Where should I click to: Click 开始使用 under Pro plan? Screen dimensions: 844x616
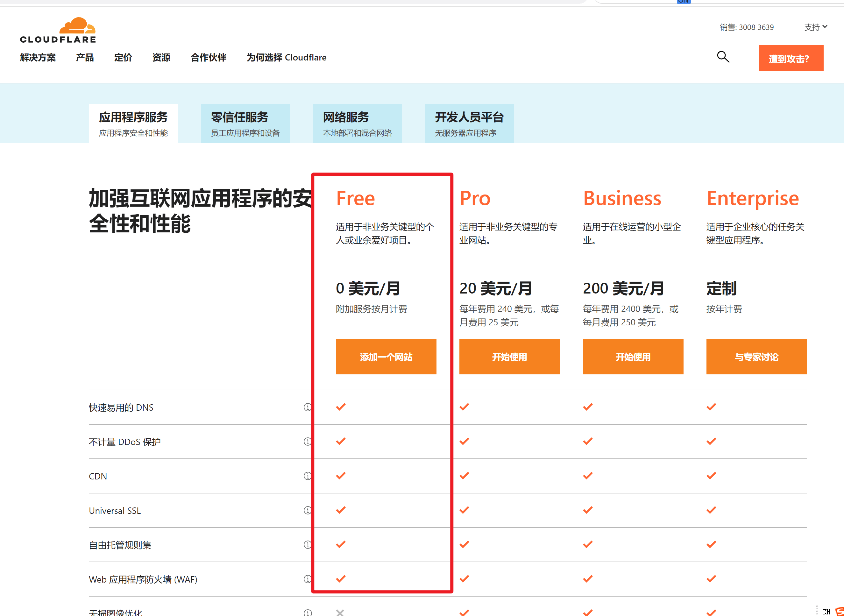pos(509,357)
